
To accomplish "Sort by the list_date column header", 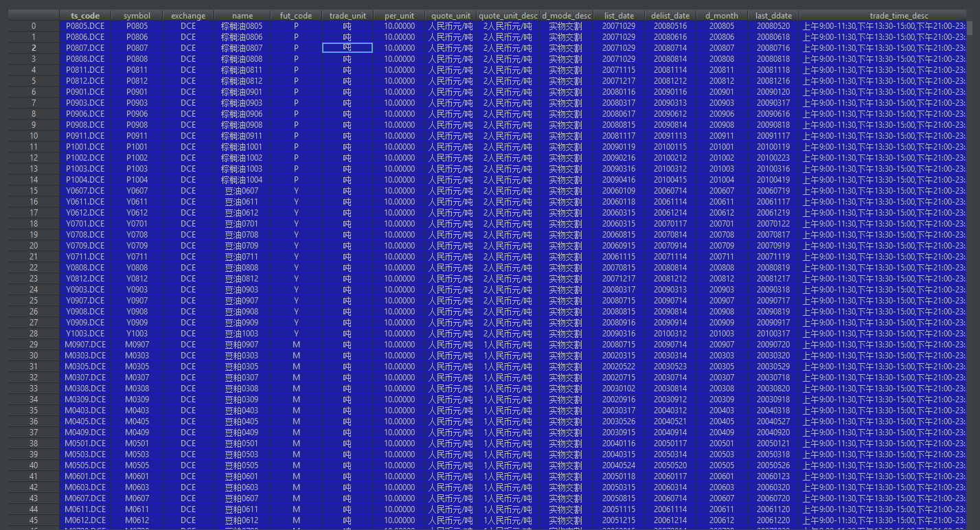I will point(619,16).
